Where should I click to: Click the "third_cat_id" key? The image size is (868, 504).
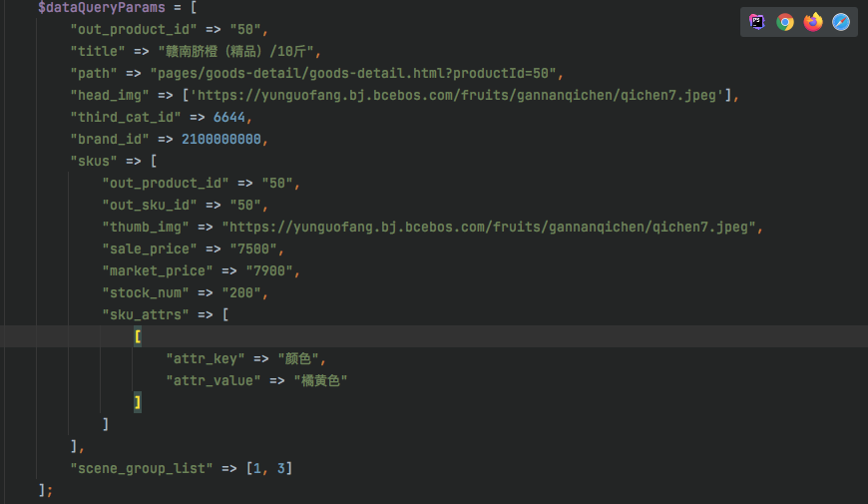point(126,118)
